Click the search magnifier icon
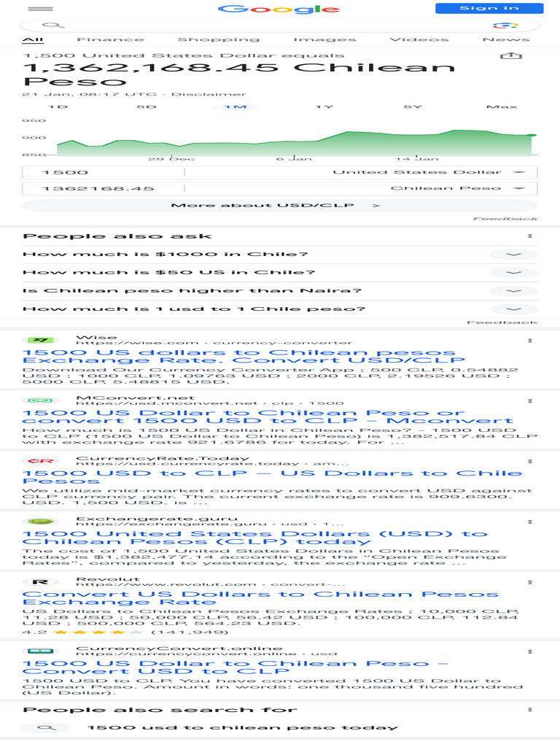Image resolution: width=560 pixels, height=747 pixels. tap(52, 26)
